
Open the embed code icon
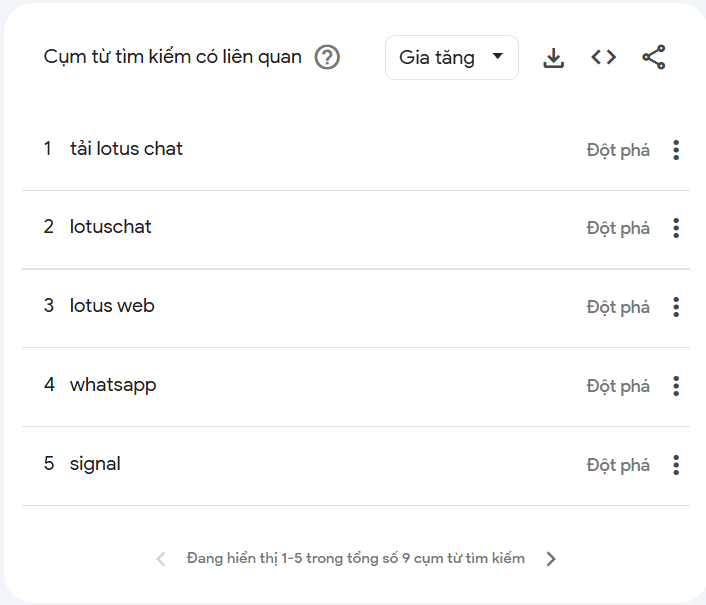tap(603, 58)
